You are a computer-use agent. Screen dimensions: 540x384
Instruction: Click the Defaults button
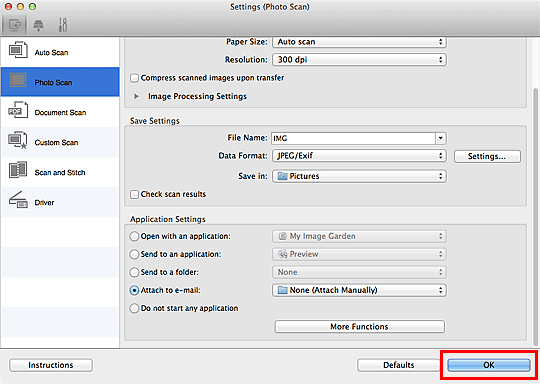(398, 365)
